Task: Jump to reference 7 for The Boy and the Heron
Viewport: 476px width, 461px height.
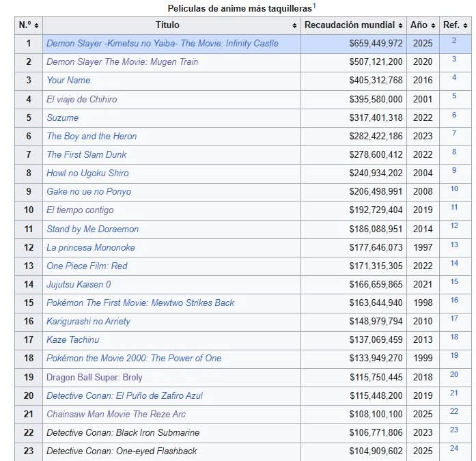Action: click(454, 134)
